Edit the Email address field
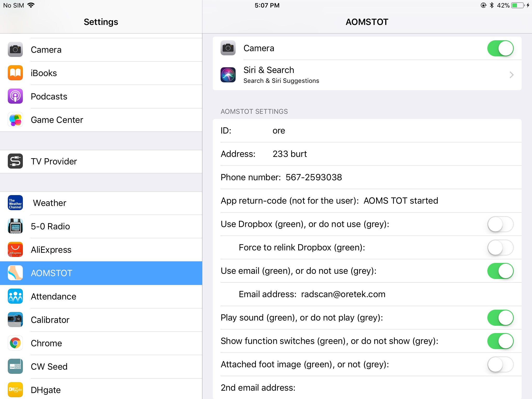This screenshot has height=399, width=532. tap(343, 294)
